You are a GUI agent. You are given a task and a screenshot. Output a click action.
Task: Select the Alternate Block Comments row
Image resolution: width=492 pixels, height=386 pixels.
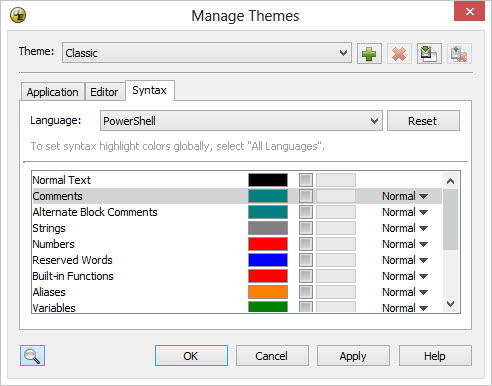pyautogui.click(x=237, y=212)
